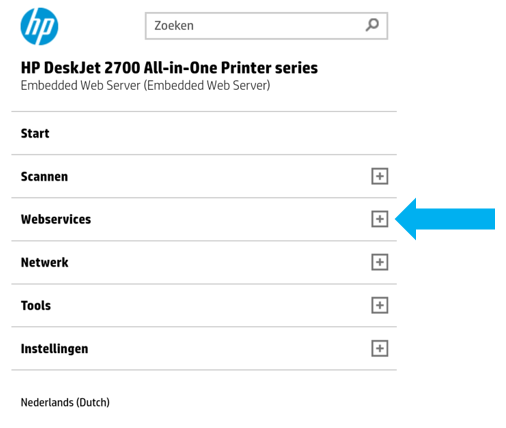Expand Scannen with its plus icon
Viewport: 506px width, 428px height.
point(380,176)
